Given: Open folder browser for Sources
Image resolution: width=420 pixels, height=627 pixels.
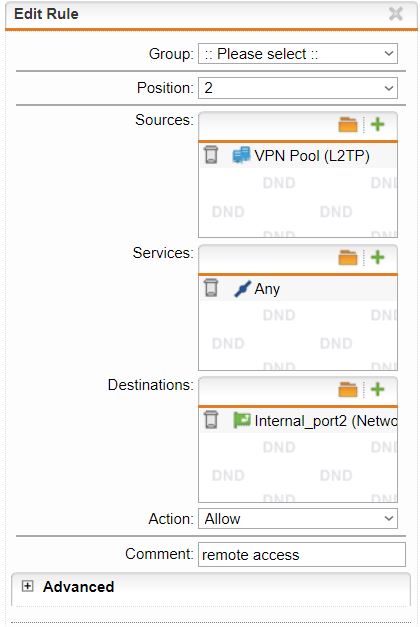Looking at the screenshot, I should point(348,124).
